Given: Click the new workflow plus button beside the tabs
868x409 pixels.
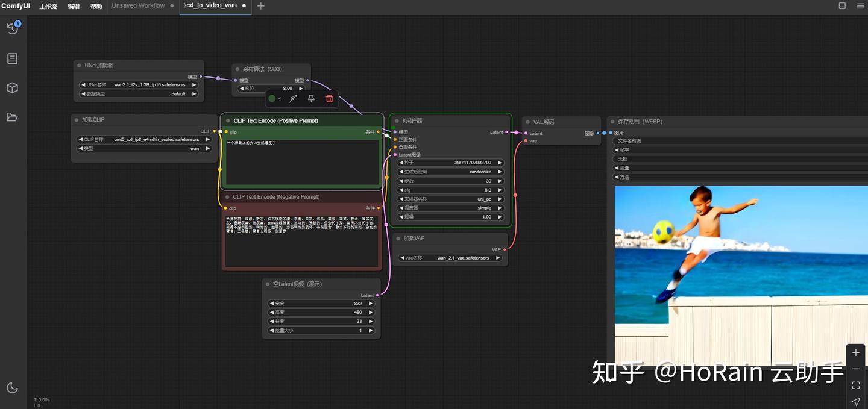Looking at the screenshot, I should click(x=260, y=6).
